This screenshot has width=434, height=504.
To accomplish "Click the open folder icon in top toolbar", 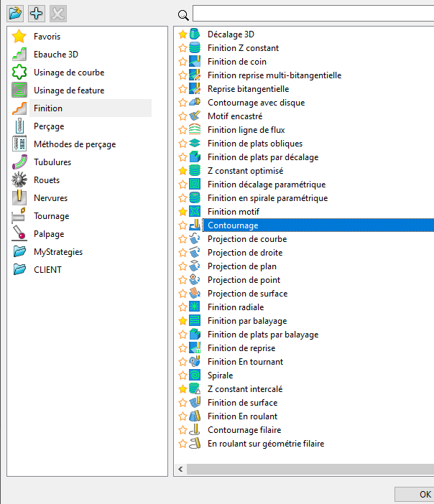I will [x=15, y=14].
